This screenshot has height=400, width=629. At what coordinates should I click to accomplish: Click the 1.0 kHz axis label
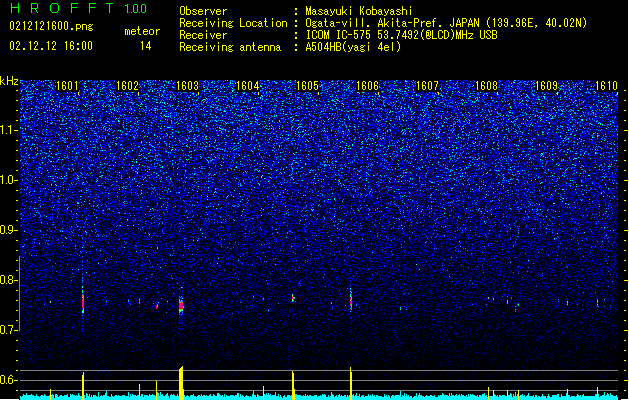(x=9, y=180)
